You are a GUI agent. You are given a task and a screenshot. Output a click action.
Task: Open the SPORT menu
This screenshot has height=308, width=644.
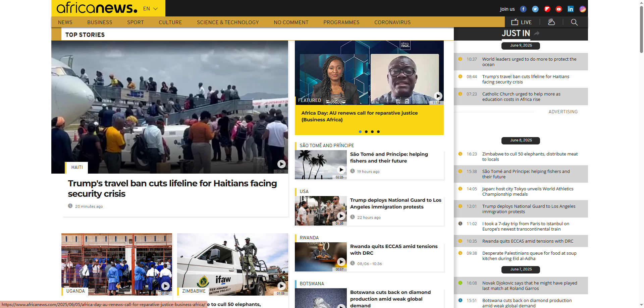pos(136,22)
